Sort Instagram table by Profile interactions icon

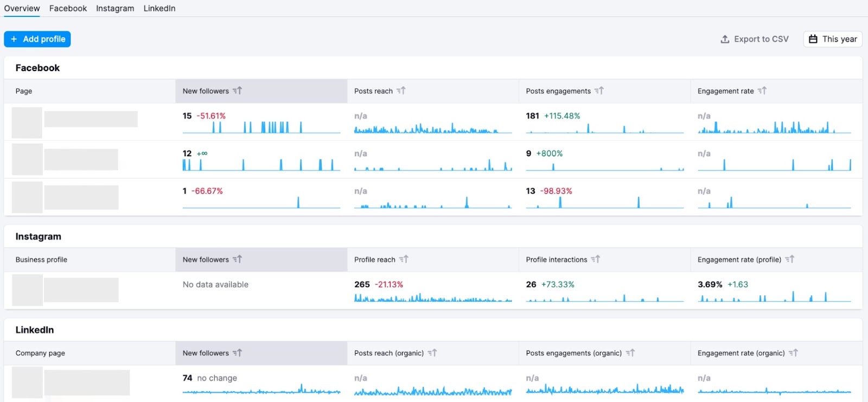pyautogui.click(x=596, y=259)
